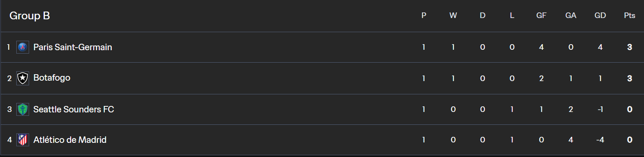Click the L column header
The width and height of the screenshot is (644, 157).
pos(512,15)
